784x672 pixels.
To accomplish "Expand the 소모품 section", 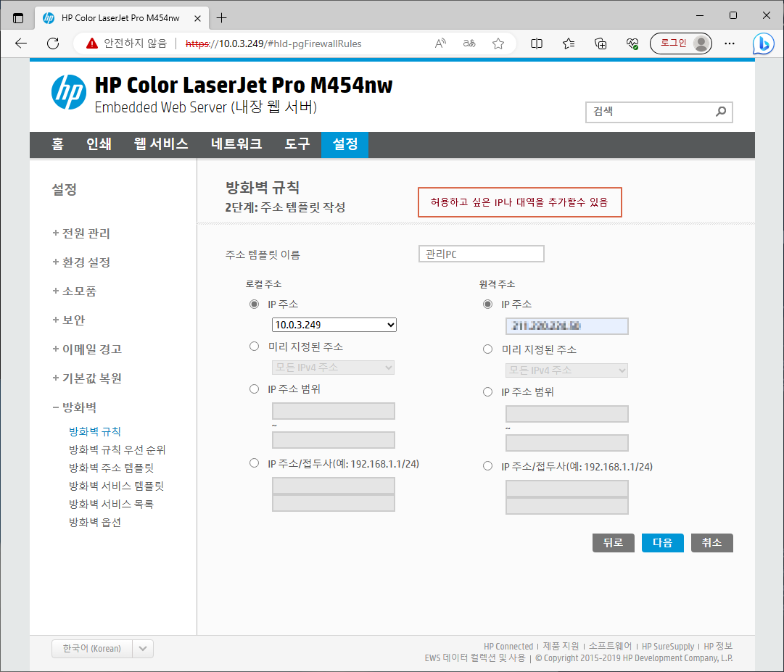I will [74, 291].
